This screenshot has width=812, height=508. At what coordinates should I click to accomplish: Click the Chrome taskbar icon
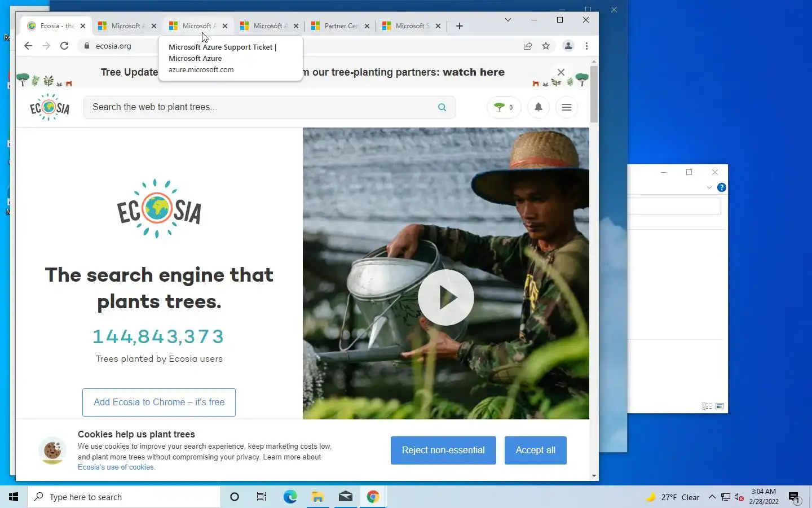click(373, 497)
